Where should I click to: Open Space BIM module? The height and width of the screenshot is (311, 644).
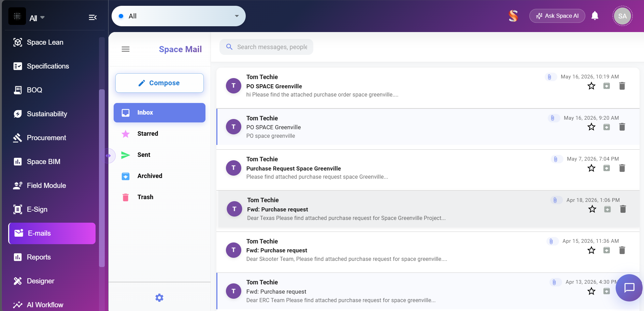(52, 162)
